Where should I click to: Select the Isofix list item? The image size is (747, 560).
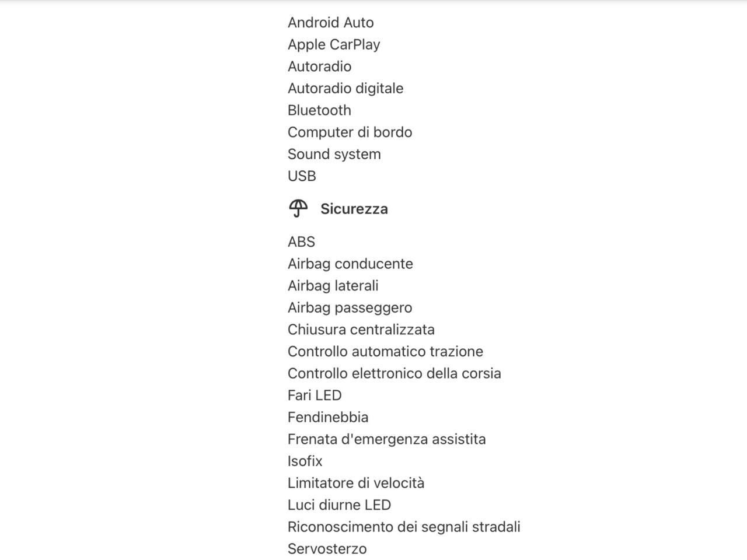pos(305,461)
